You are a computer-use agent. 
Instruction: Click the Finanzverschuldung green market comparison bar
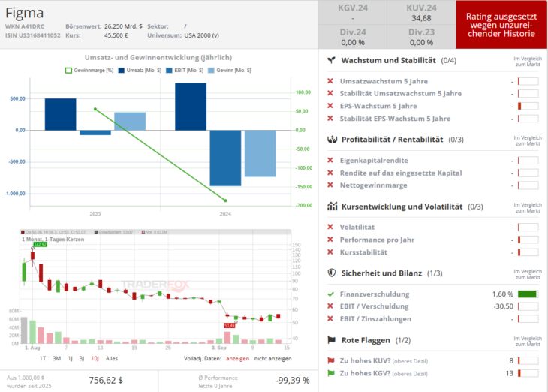[528, 294]
